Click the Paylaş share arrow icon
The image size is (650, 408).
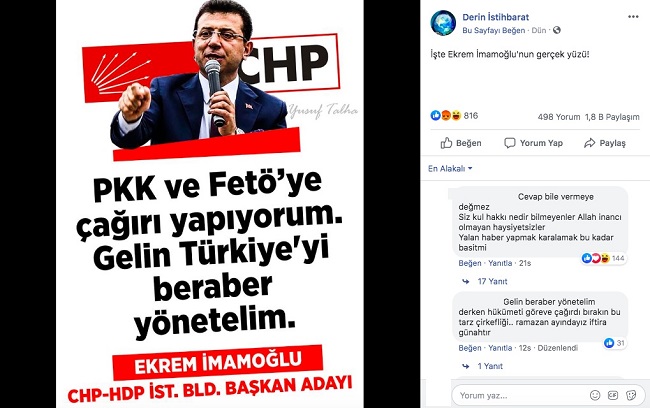[589, 143]
